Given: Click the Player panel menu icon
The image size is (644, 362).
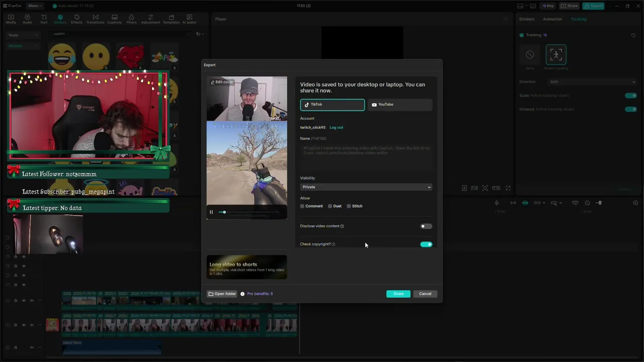Looking at the screenshot, I should coord(506,19).
